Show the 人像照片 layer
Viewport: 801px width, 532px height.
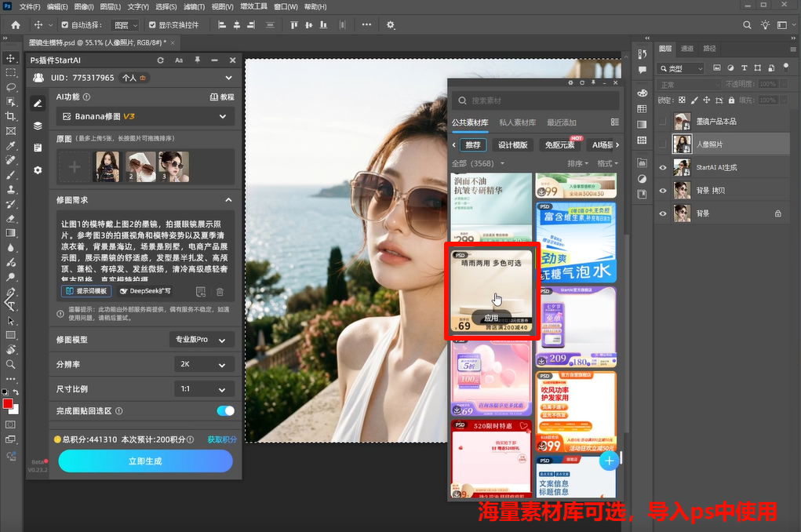(x=661, y=143)
